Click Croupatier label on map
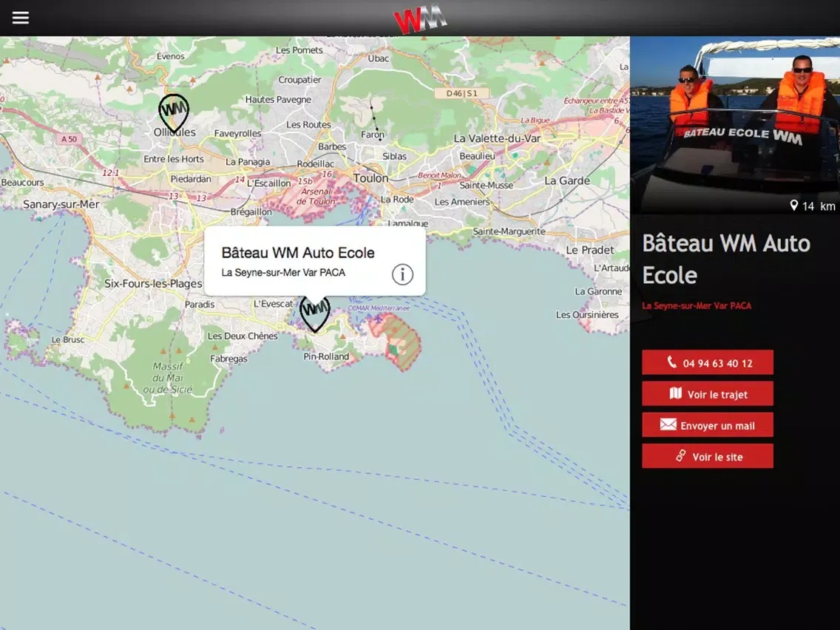This screenshot has height=630, width=840. pyautogui.click(x=299, y=80)
